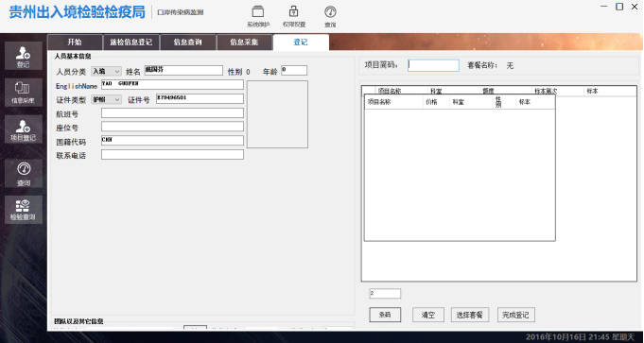The width and height of the screenshot is (644, 343).
Task: Click the 条码 button
Action: [x=385, y=315]
